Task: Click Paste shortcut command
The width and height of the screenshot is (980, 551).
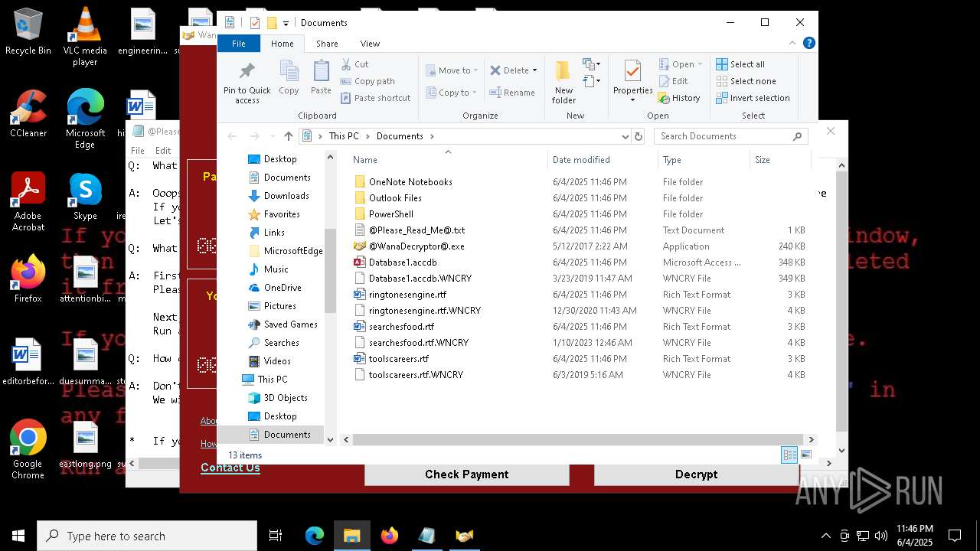Action: tap(376, 98)
